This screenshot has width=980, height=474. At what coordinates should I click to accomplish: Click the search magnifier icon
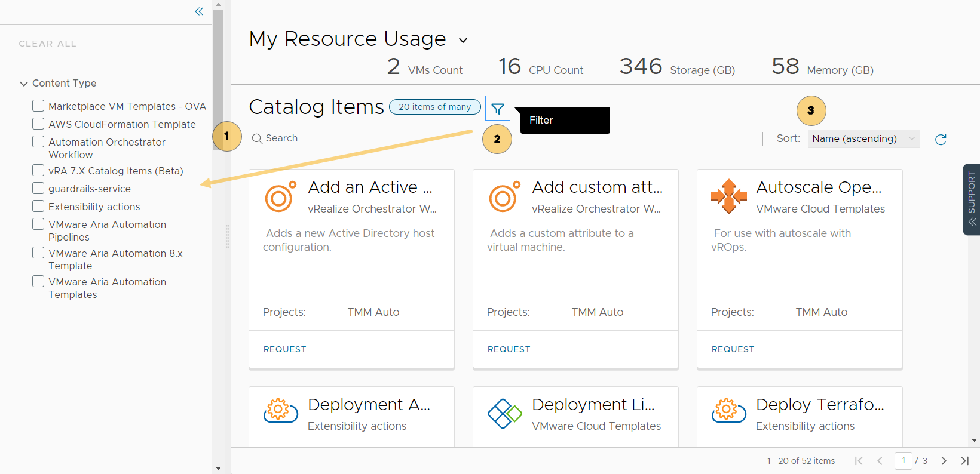click(x=257, y=138)
